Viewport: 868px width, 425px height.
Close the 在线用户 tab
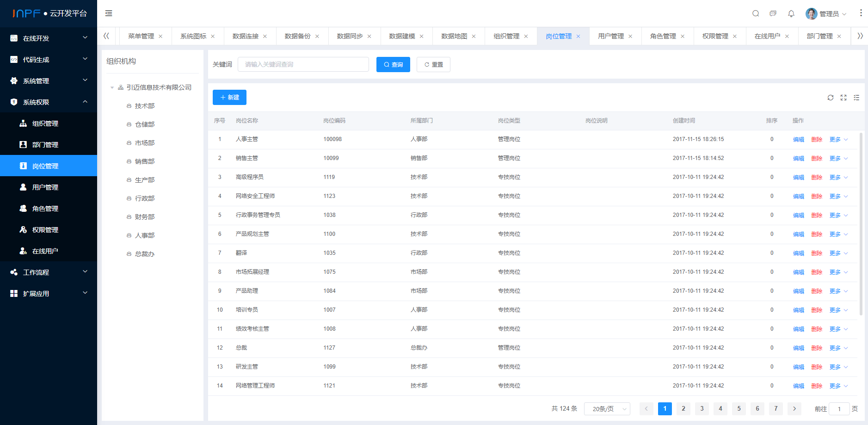click(x=787, y=36)
